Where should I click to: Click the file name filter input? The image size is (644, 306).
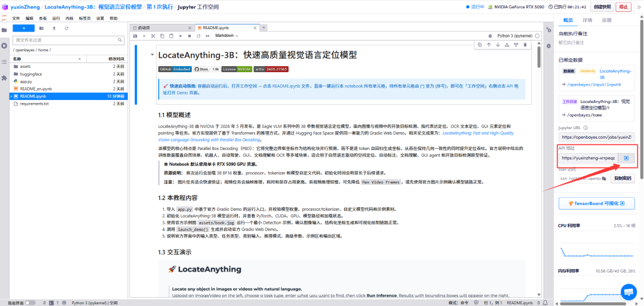(x=69, y=40)
